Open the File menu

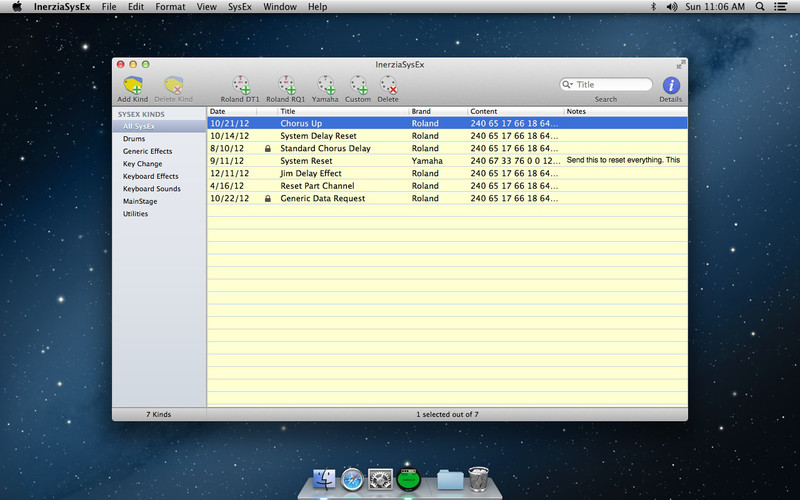pos(109,7)
